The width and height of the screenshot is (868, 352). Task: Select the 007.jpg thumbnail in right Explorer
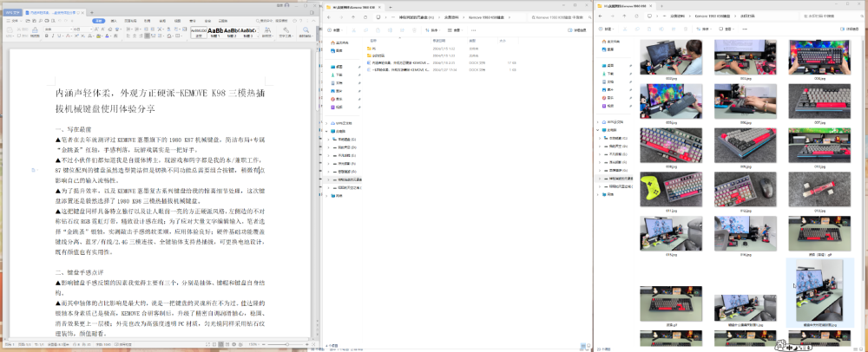[819, 101]
